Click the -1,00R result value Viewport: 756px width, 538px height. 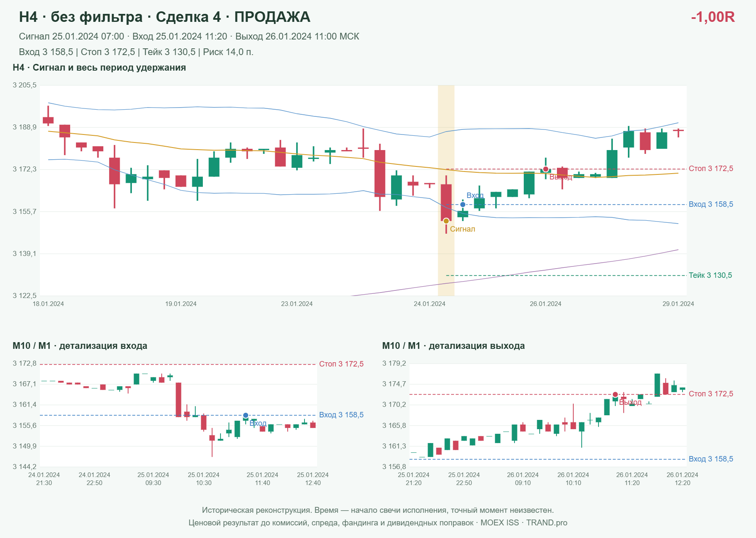[713, 17]
